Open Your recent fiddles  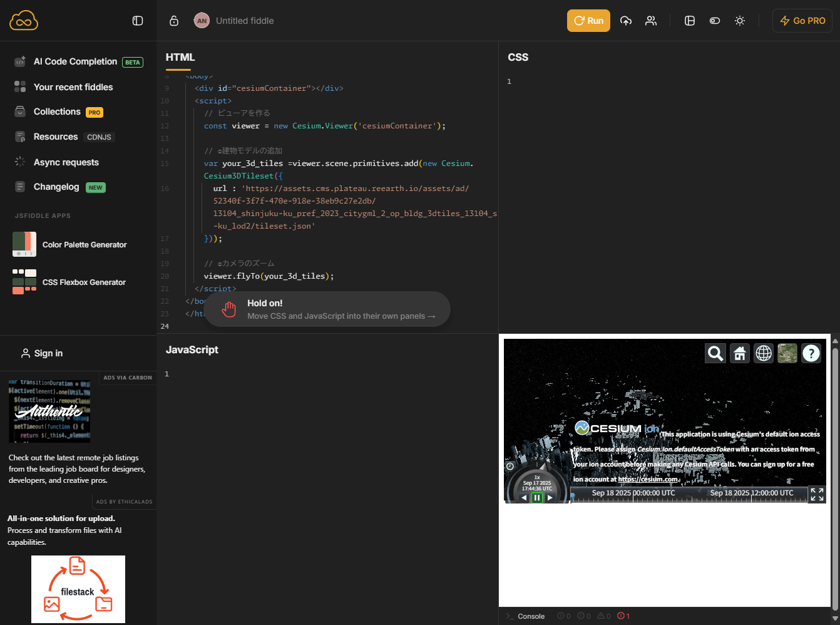pyautogui.click(x=73, y=87)
